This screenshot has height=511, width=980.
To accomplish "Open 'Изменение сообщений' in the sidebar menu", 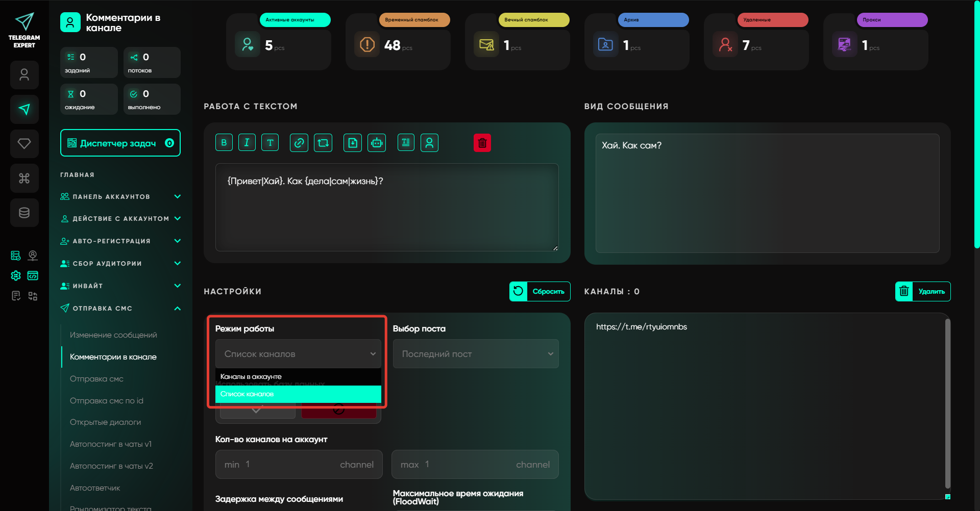I will coord(113,335).
